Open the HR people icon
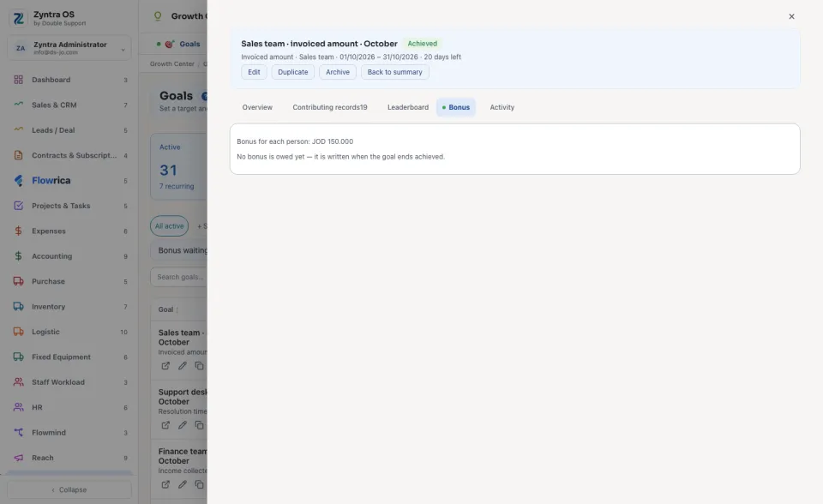 [x=18, y=407]
